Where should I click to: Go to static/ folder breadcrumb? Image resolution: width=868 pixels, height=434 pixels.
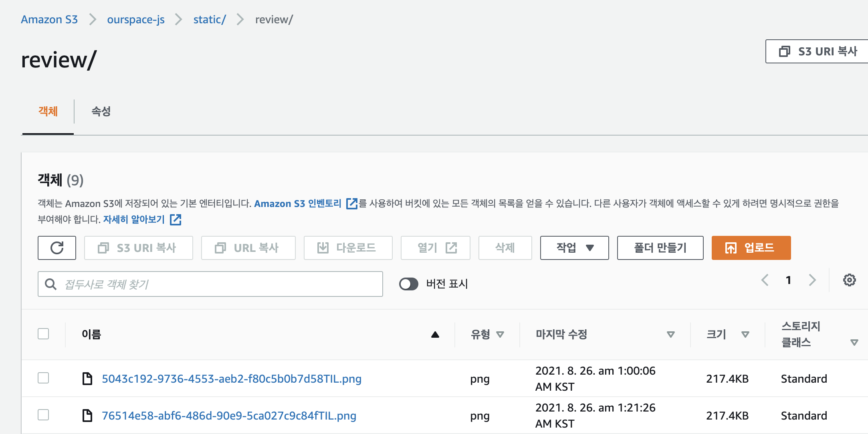pyautogui.click(x=210, y=19)
